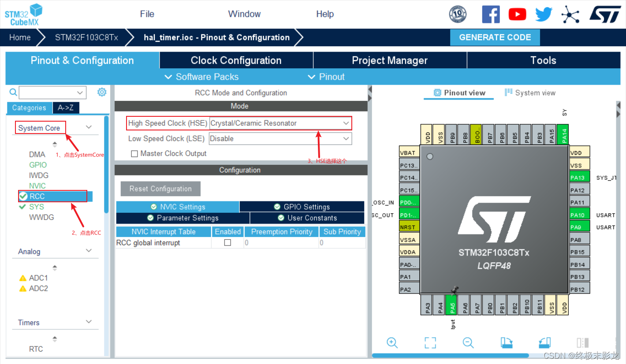Switch to the Project Manager tab
This screenshot has width=626, height=364.
click(390, 60)
